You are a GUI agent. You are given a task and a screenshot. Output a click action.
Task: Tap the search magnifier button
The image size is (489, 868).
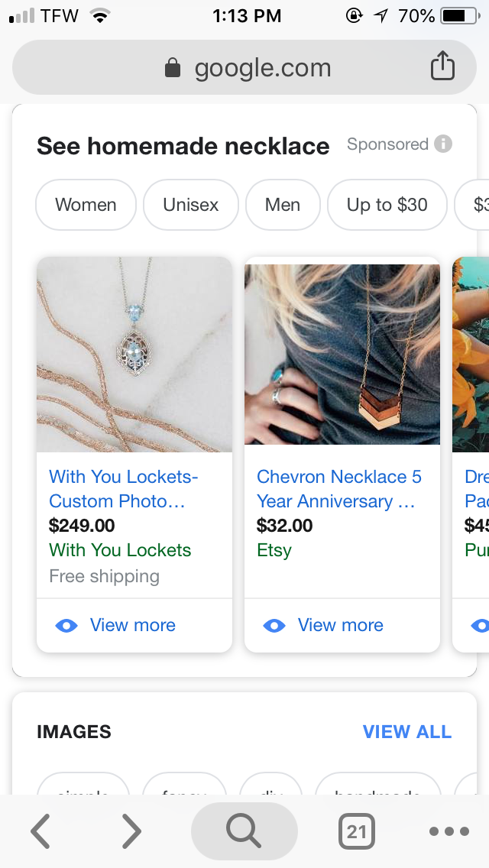pos(244,831)
